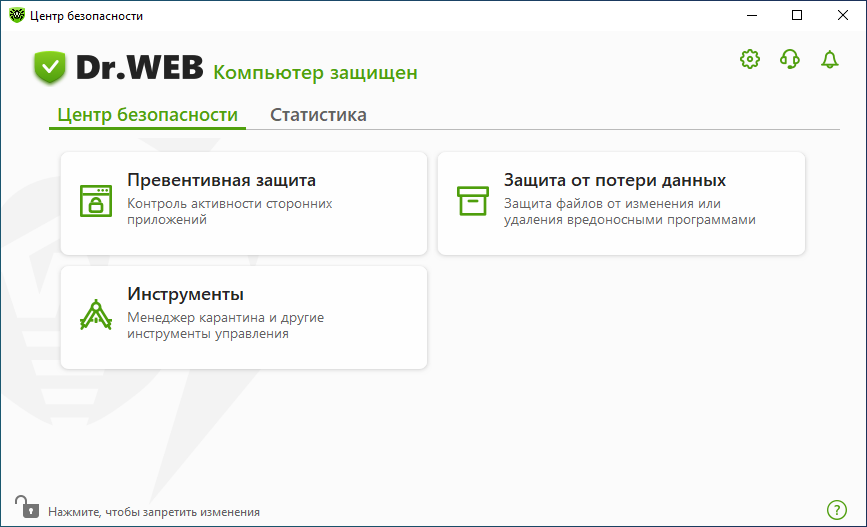The width and height of the screenshot is (867, 527).
Task: Open the Превентивная защита heading
Action: (x=222, y=180)
